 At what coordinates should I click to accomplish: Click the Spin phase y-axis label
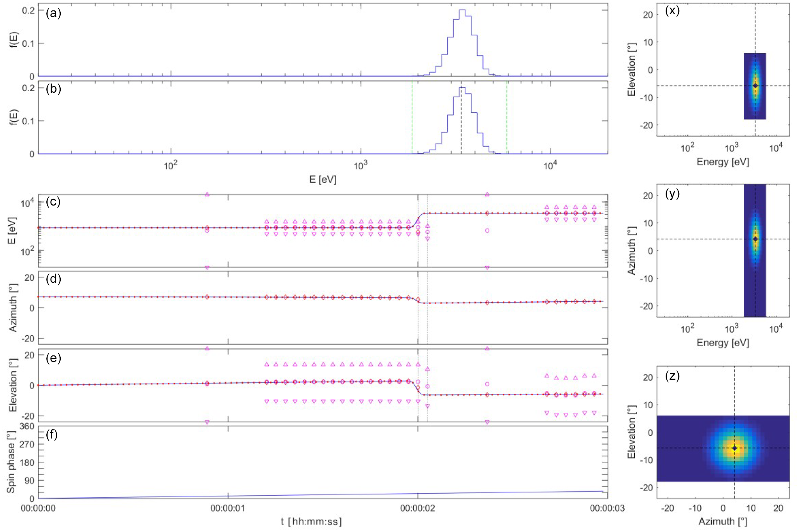11,462
